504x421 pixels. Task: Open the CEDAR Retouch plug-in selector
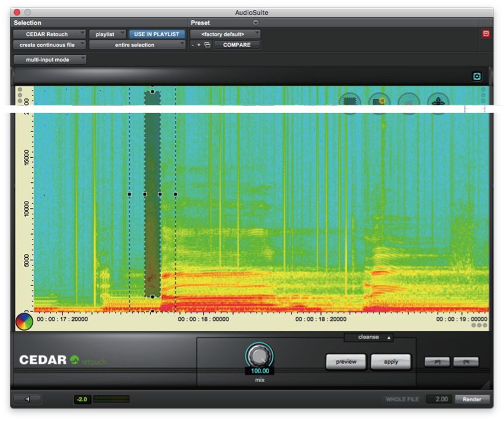50,34
